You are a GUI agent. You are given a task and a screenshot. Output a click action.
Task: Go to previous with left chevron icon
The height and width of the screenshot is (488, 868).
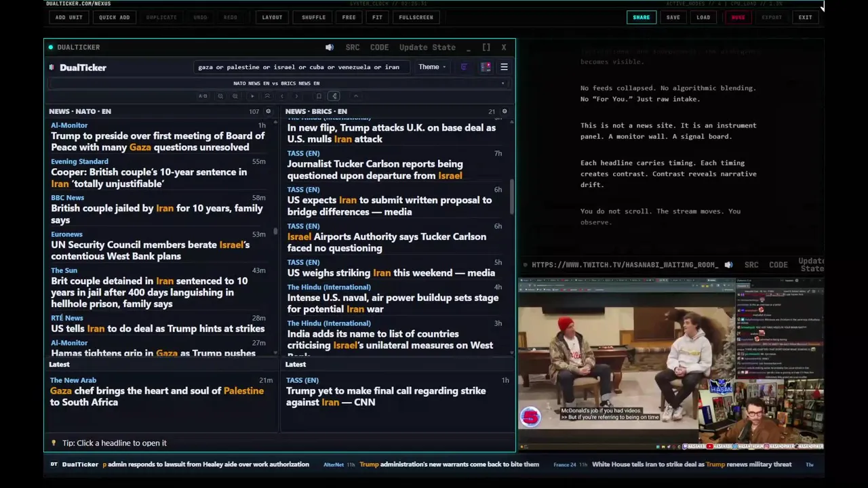click(282, 96)
